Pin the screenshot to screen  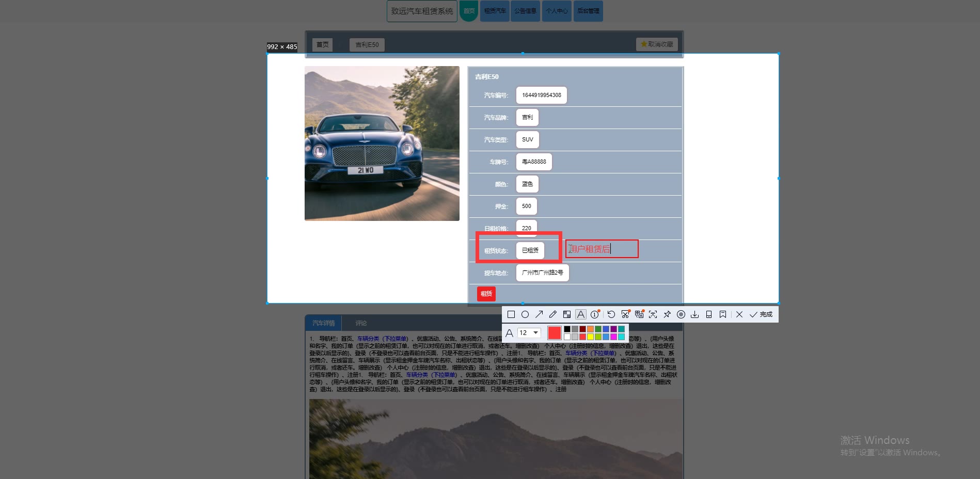pyautogui.click(x=667, y=314)
